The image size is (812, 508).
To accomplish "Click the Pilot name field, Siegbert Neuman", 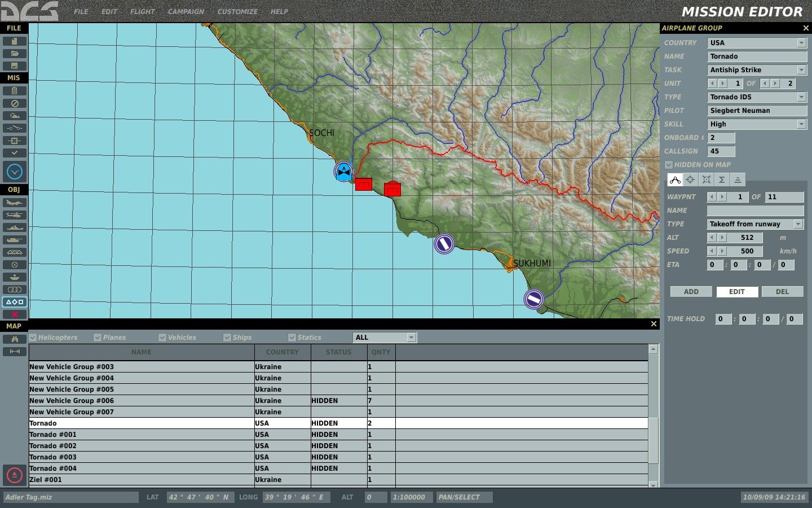I will [757, 111].
